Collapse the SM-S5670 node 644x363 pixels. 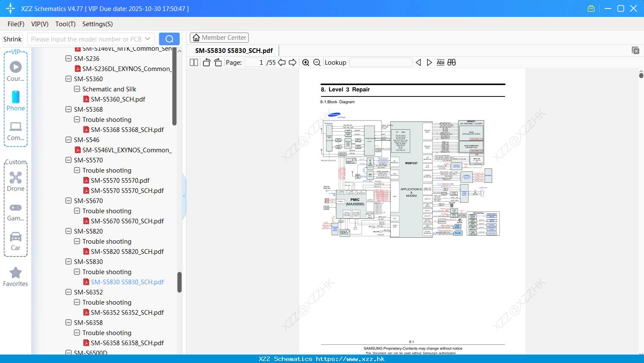click(x=69, y=201)
